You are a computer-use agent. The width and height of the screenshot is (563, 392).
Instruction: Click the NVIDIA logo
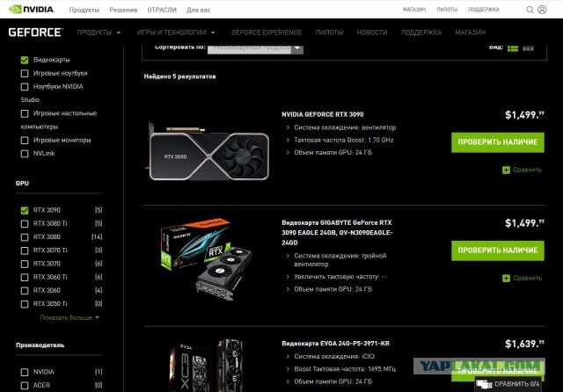[32, 9]
